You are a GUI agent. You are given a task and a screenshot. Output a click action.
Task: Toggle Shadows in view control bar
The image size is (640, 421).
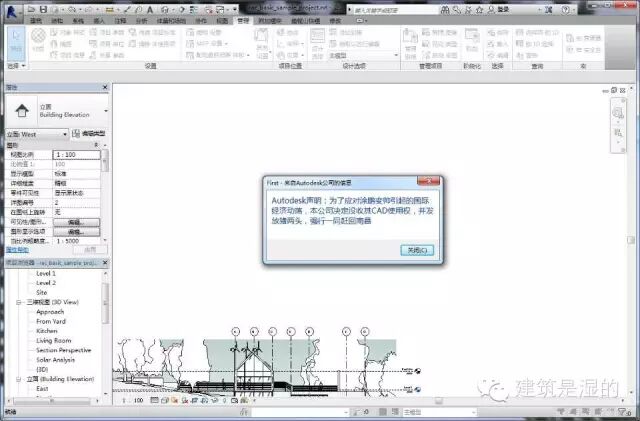click(184, 401)
